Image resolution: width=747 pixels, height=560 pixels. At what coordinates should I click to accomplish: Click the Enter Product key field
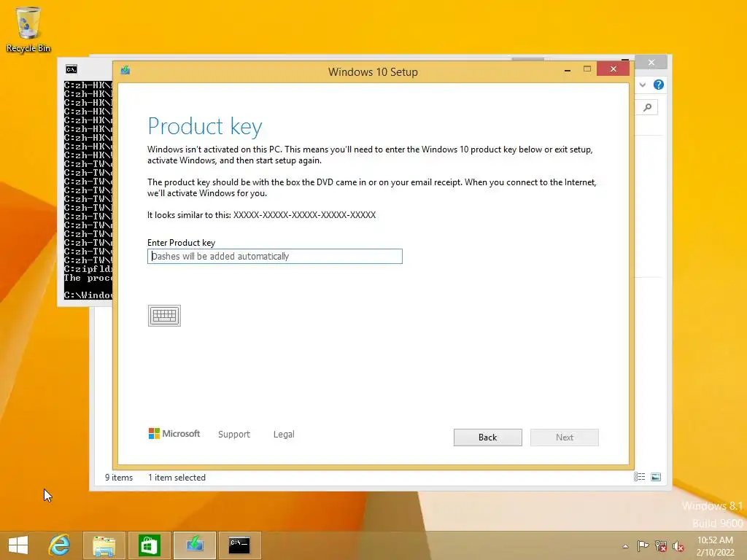(275, 256)
